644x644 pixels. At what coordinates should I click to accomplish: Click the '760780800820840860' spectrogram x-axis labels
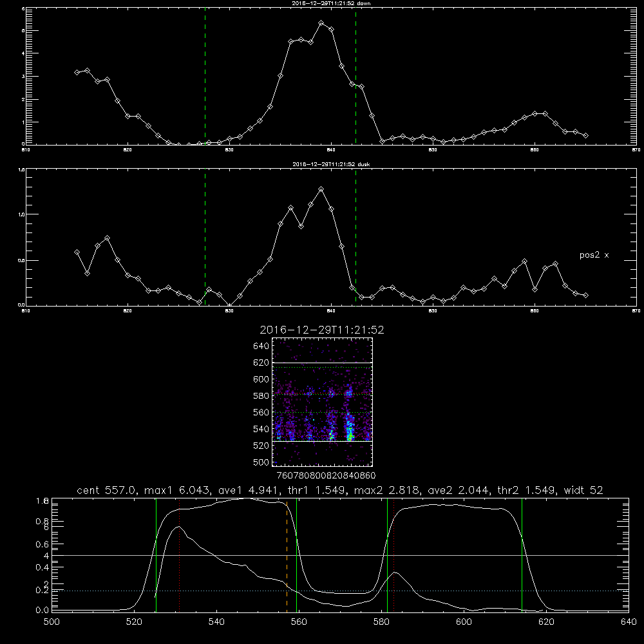pyautogui.click(x=327, y=476)
